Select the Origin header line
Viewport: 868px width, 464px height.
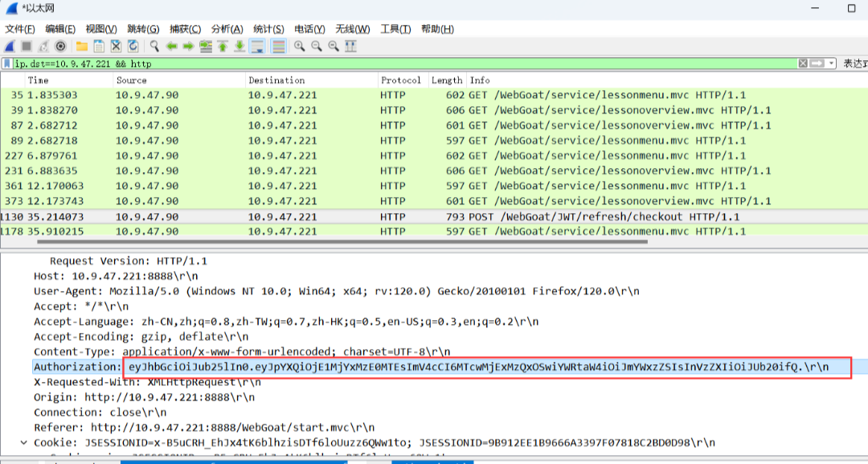point(144,397)
